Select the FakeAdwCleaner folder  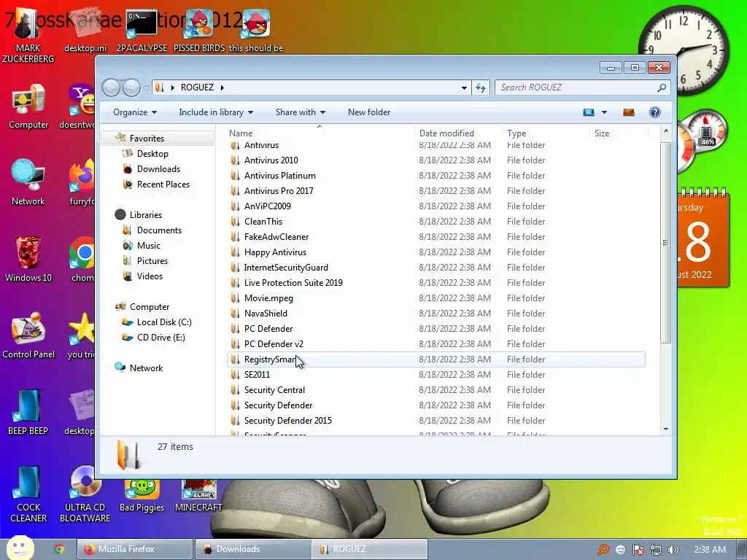[x=276, y=237]
